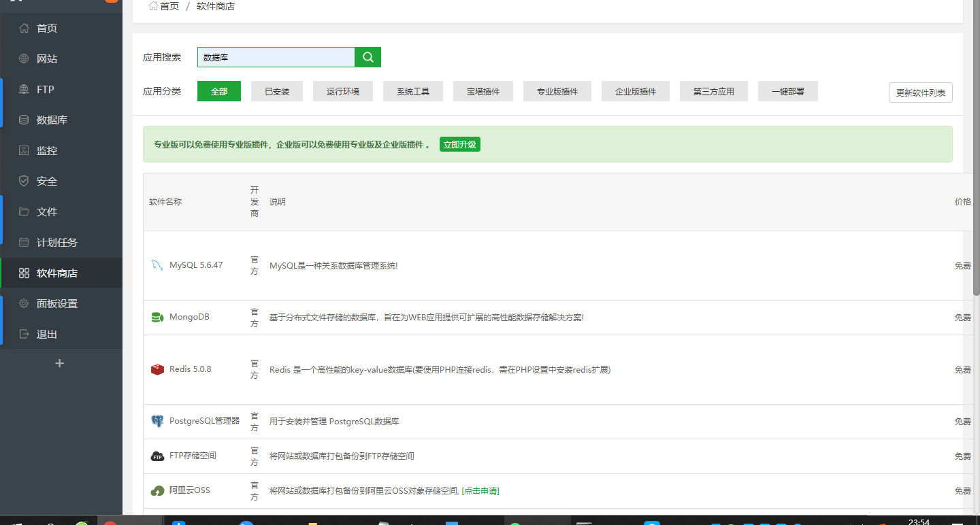Select the 全部 category tab
Screen dimensions: 980x525
pyautogui.click(x=219, y=91)
